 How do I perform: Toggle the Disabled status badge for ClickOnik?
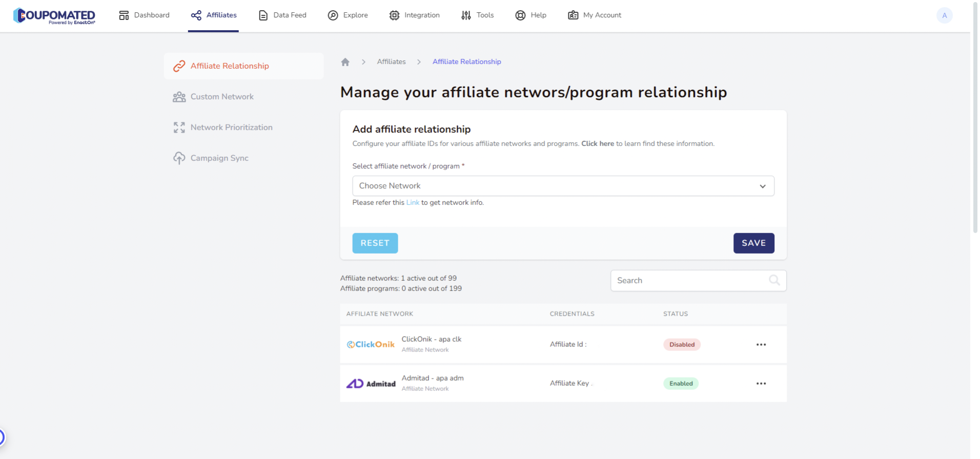[681, 345]
